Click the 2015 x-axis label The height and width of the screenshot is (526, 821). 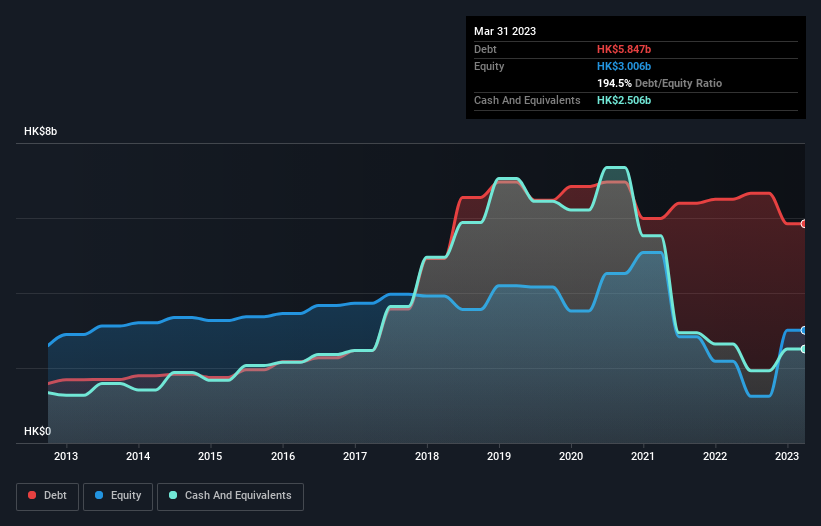(x=210, y=456)
